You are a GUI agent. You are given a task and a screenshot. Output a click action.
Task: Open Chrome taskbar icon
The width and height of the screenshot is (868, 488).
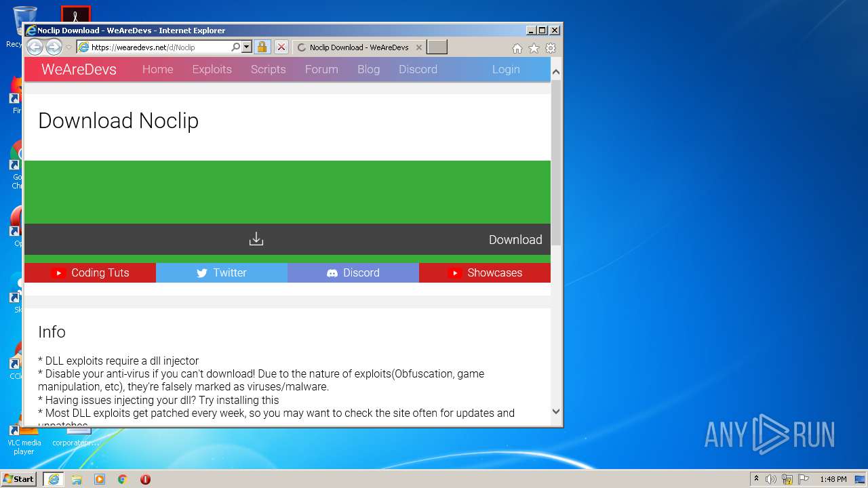click(123, 479)
